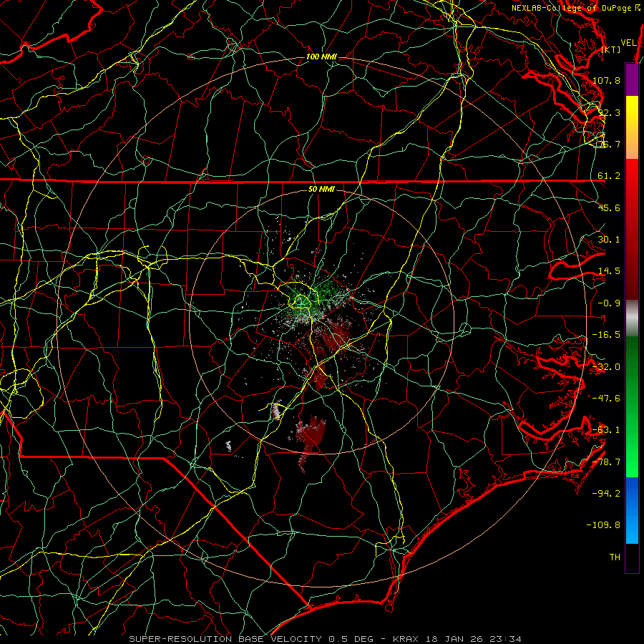Click the [KT] units label

click(610, 49)
